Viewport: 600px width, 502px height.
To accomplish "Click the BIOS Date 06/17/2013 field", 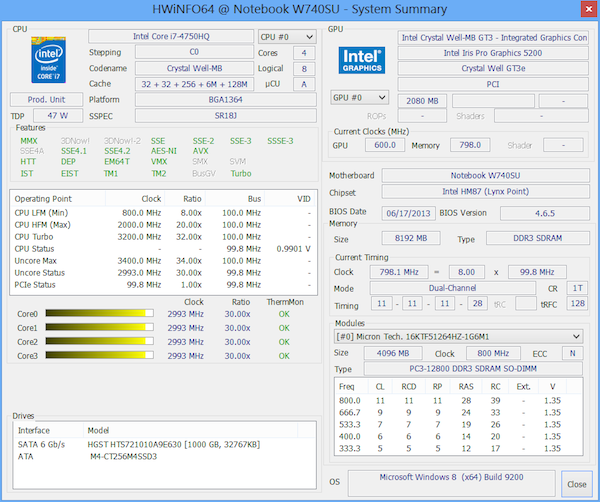I will click(408, 213).
